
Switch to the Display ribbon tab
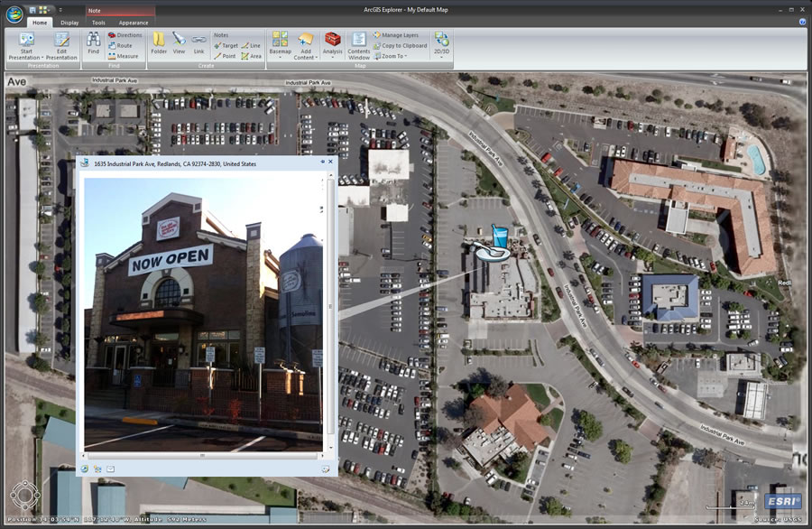click(x=69, y=23)
